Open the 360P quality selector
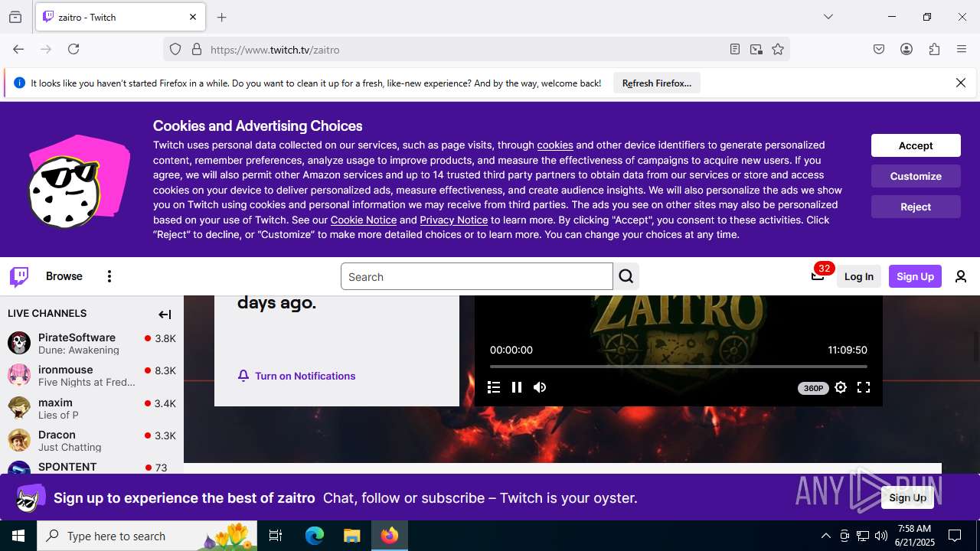 click(813, 388)
